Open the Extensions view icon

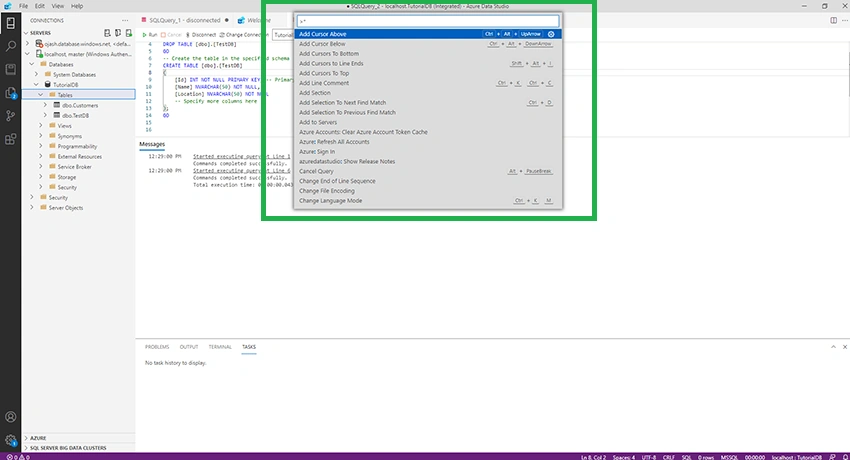coord(10,139)
